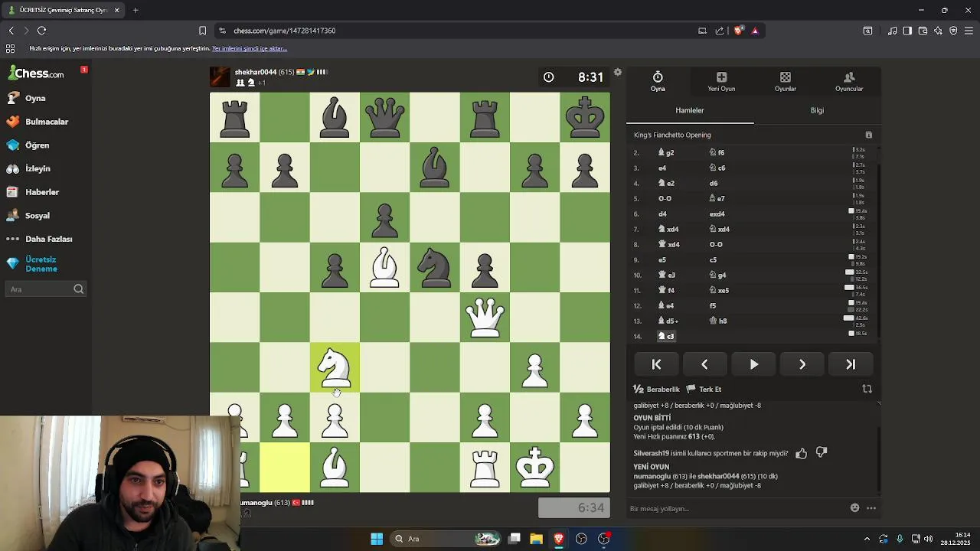The width and height of the screenshot is (980, 551).
Task: Open the Brave Wallet icon
Action: (x=923, y=31)
